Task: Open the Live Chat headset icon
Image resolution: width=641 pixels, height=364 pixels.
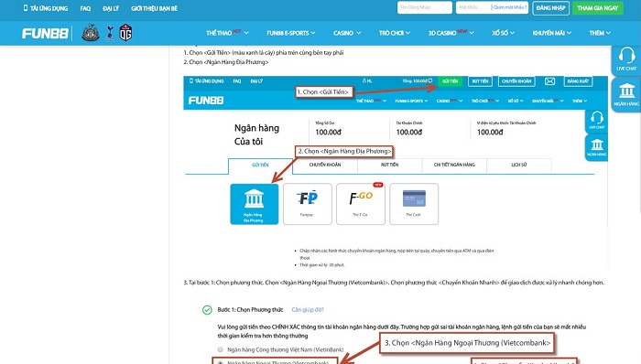Action: point(626,59)
